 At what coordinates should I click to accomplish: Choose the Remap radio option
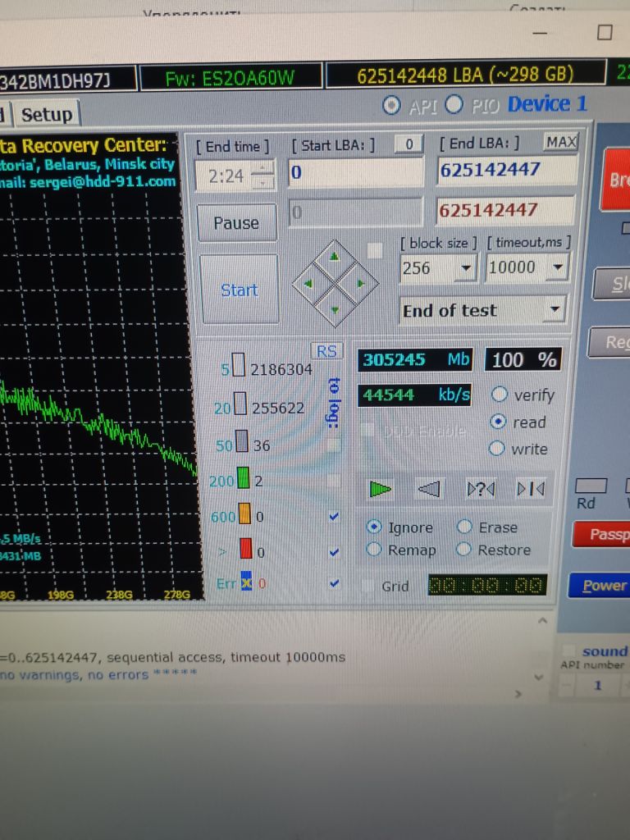click(x=373, y=549)
